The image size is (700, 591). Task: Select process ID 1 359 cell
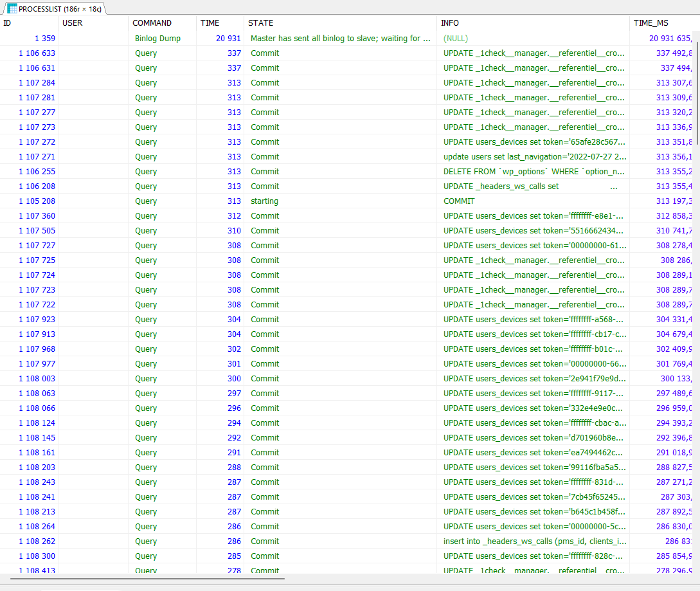pos(44,39)
